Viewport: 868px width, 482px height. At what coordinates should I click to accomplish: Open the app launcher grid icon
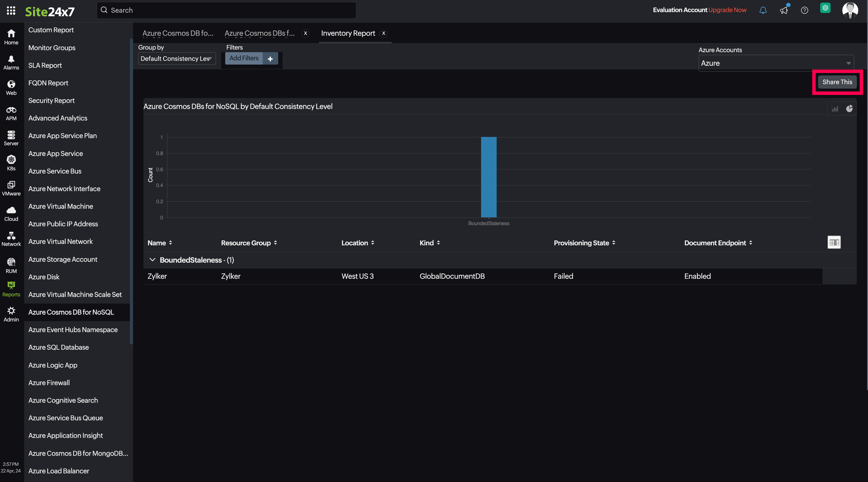coord(11,10)
